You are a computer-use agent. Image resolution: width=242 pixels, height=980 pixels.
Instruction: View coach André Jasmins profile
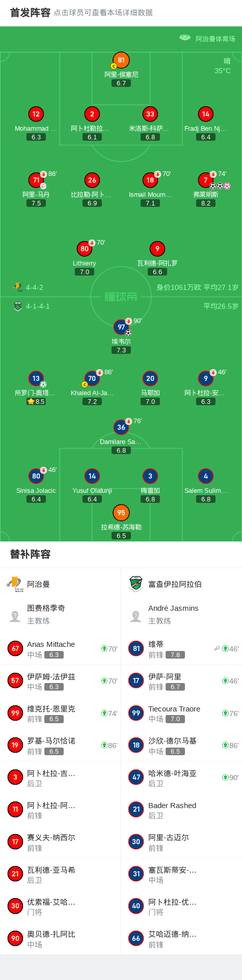(x=181, y=614)
